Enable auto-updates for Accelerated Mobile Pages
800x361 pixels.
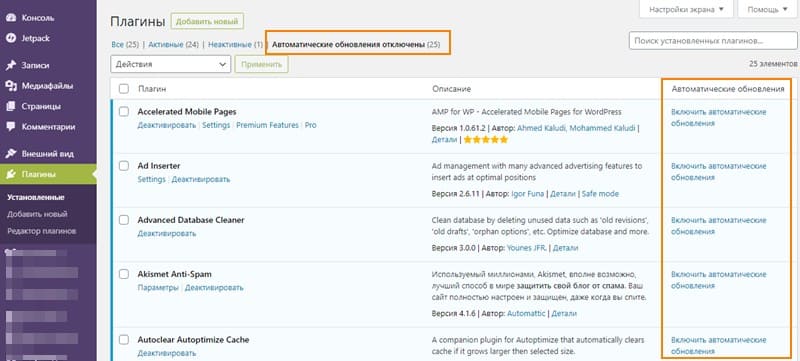pos(719,118)
